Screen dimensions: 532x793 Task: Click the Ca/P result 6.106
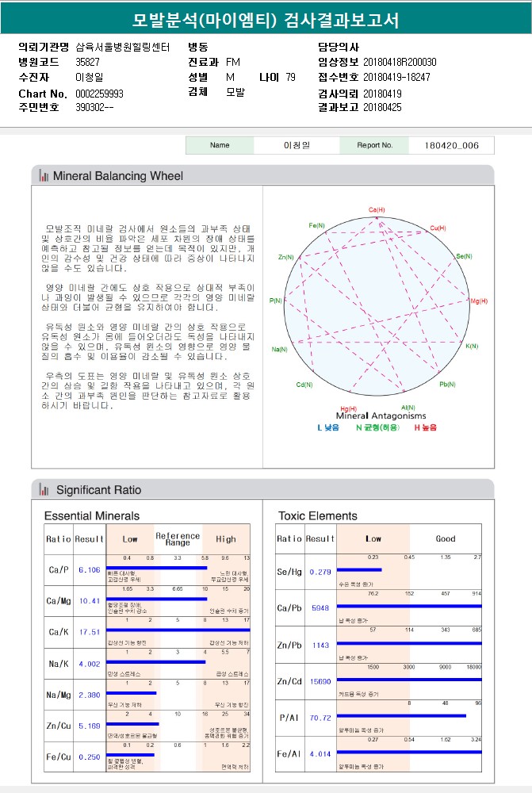tap(90, 570)
